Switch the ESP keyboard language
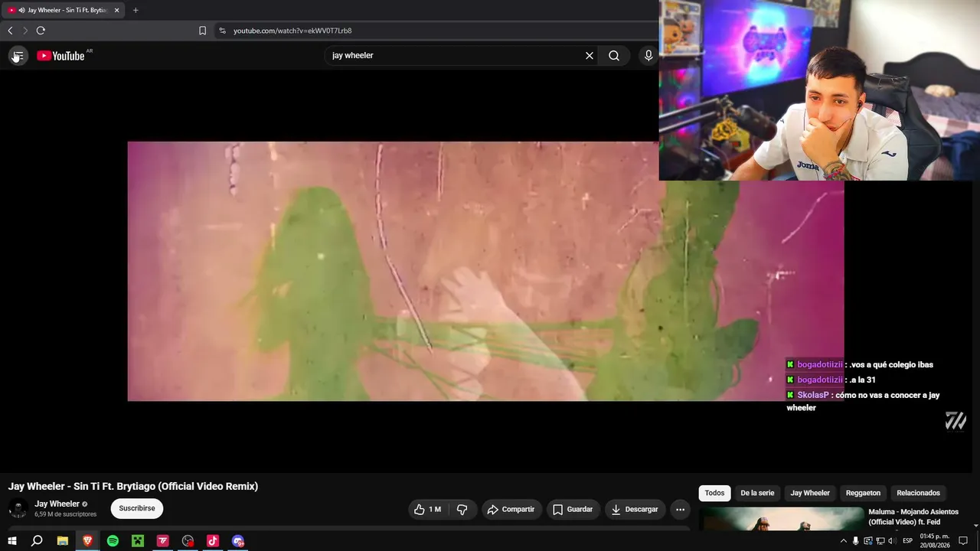The width and height of the screenshot is (980, 551). 907,541
